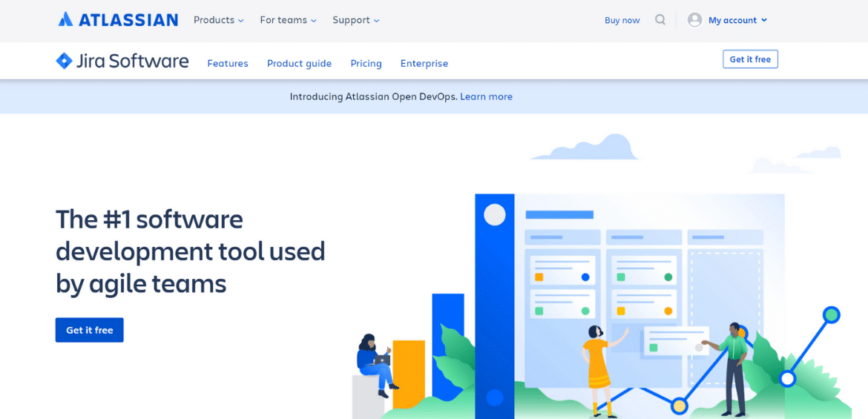Open the My account dropdown menu

pyautogui.click(x=737, y=21)
